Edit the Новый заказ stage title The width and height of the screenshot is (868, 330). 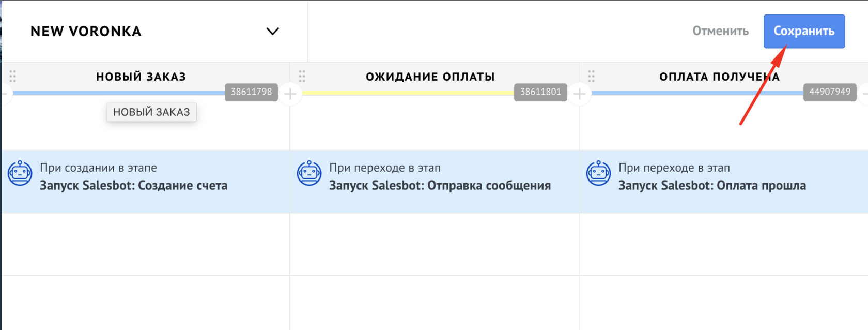(x=141, y=77)
